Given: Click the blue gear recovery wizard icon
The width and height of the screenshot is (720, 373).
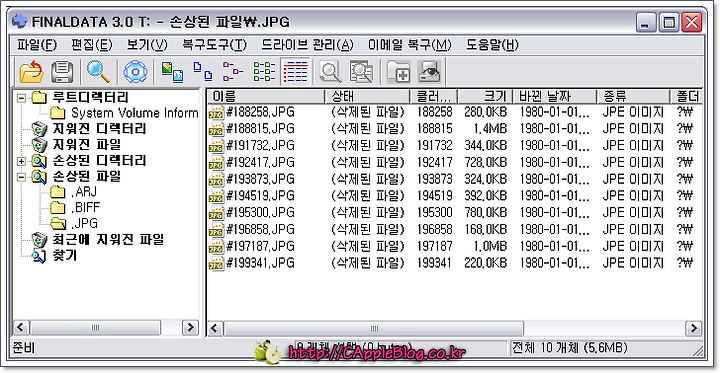Looking at the screenshot, I should [x=135, y=72].
